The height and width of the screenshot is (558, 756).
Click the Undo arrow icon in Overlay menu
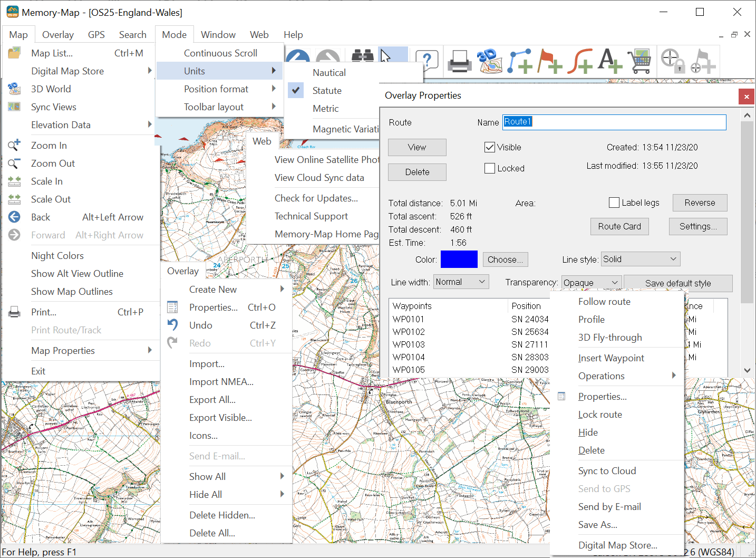coord(172,325)
